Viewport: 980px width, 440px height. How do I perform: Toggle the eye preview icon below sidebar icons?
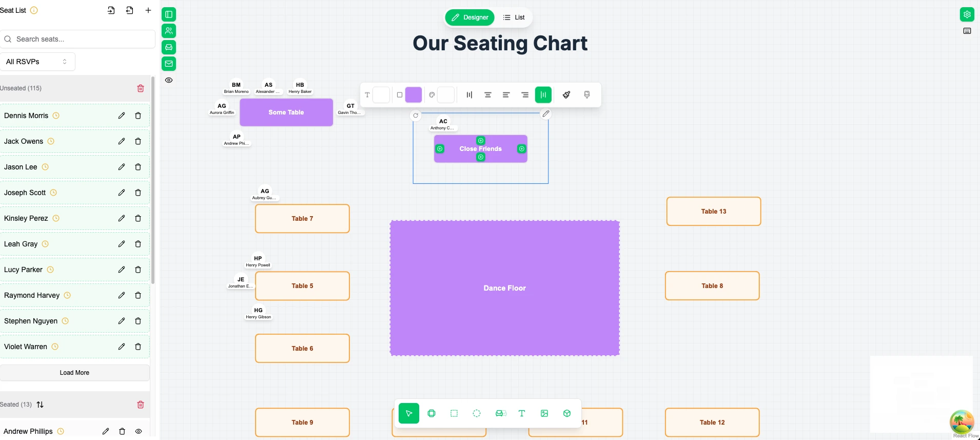click(x=169, y=80)
